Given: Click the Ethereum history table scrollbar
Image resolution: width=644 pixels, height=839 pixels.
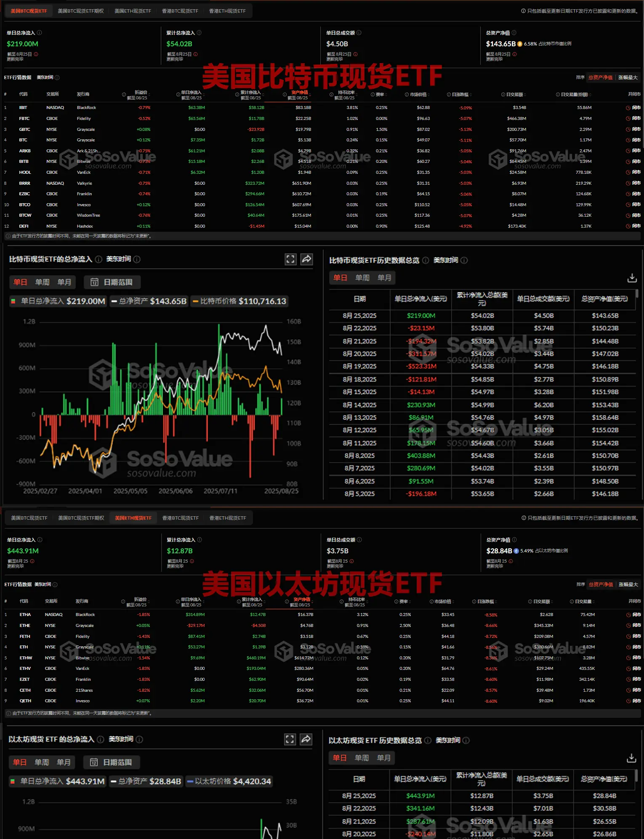Looking at the screenshot, I should 637,775.
